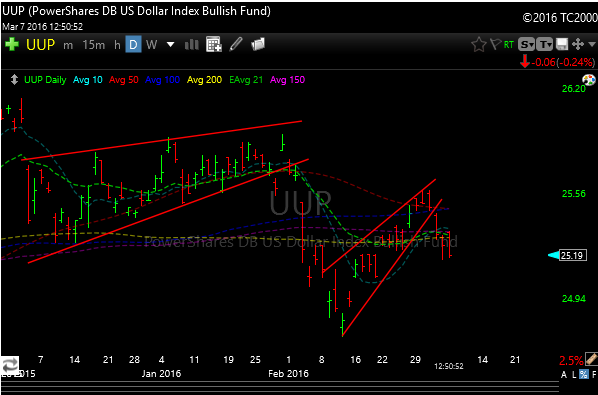
Task: Select the L logarithmic scale option
Action: click(574, 375)
